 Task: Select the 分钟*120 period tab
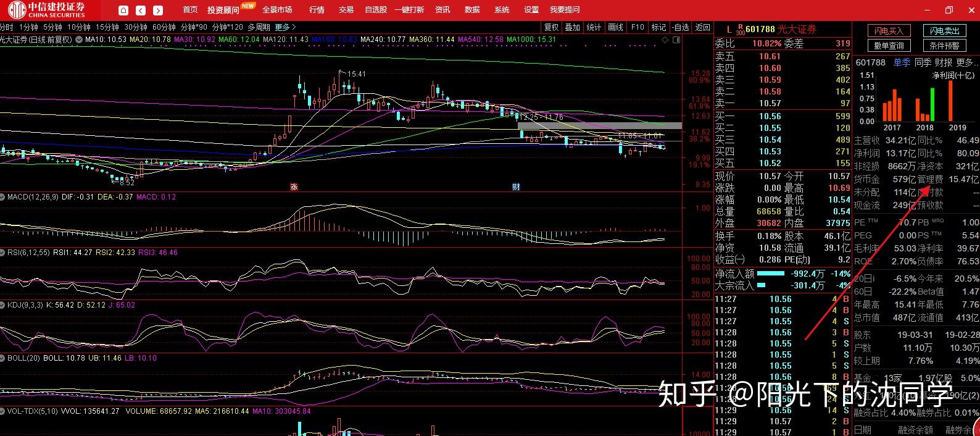[228, 27]
